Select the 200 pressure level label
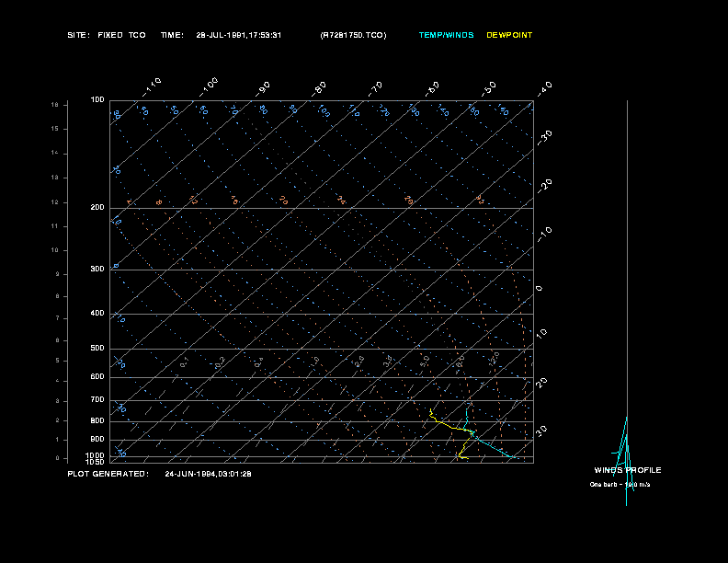The width and height of the screenshot is (728, 563). pos(97,208)
